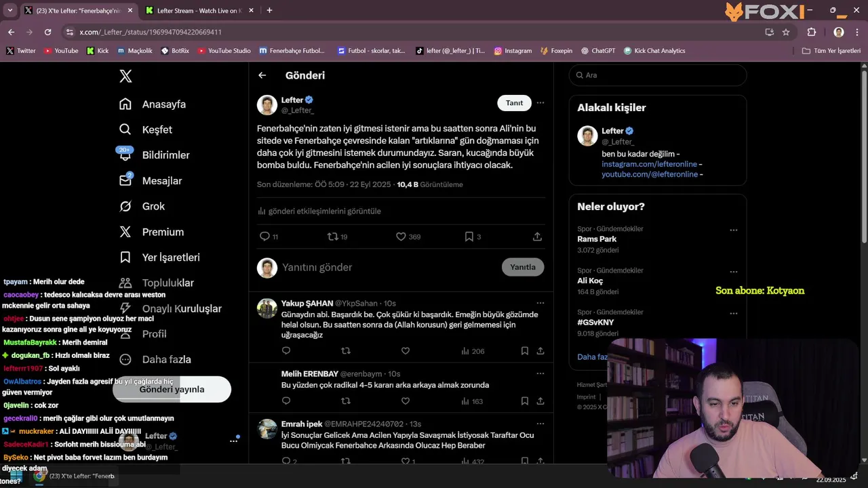Bookmark the main post with 3 bookmarks
868x488 pixels.
point(469,237)
